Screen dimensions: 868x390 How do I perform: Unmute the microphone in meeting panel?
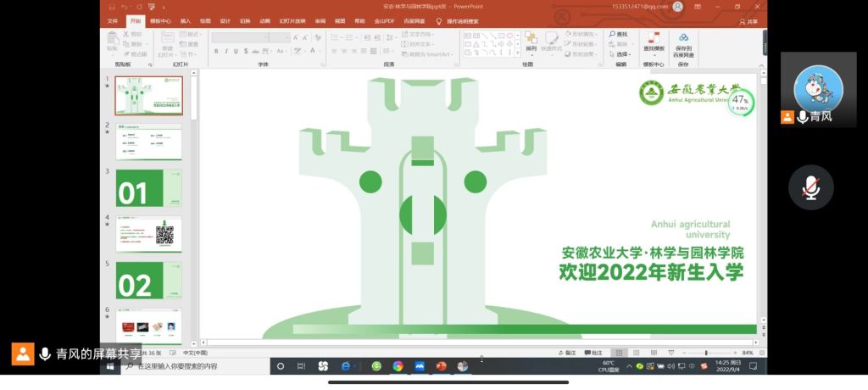click(811, 187)
